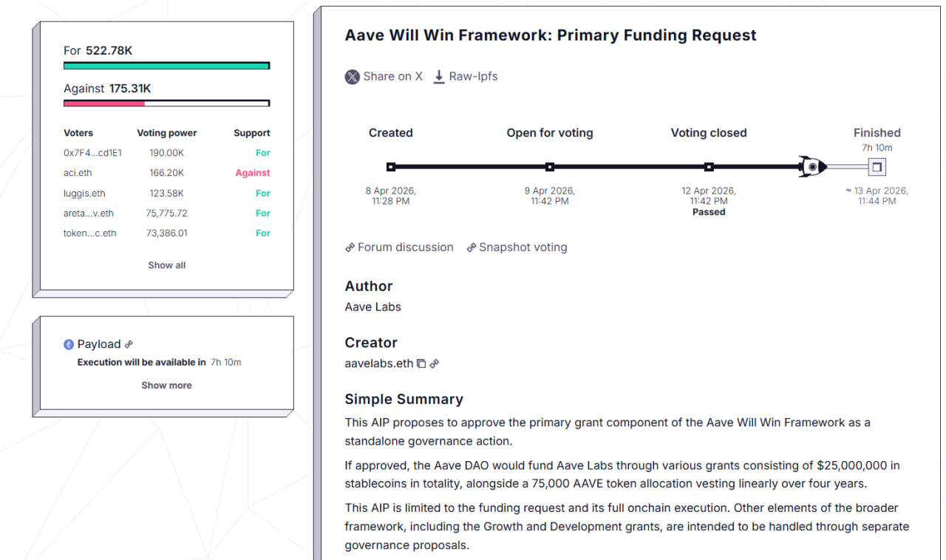This screenshot has width=946, height=560.
Task: Expand payload details with Show more
Action: (x=166, y=385)
